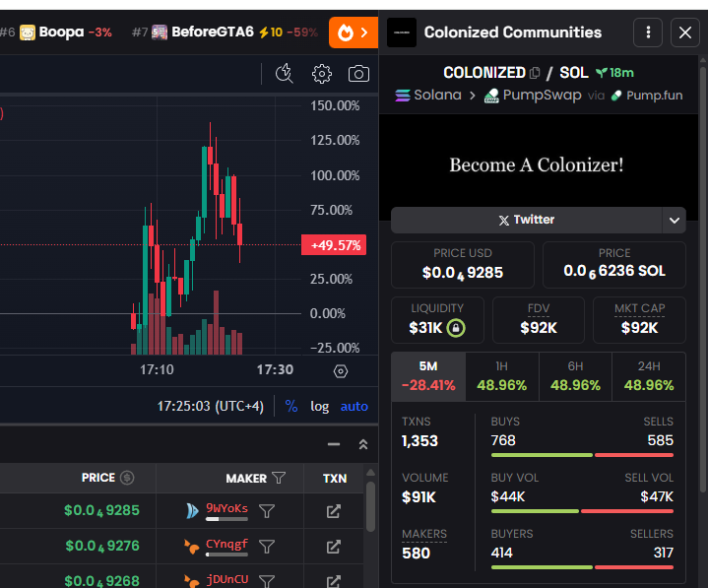
Task: Toggle percent scale mode
Action: pyautogui.click(x=291, y=406)
